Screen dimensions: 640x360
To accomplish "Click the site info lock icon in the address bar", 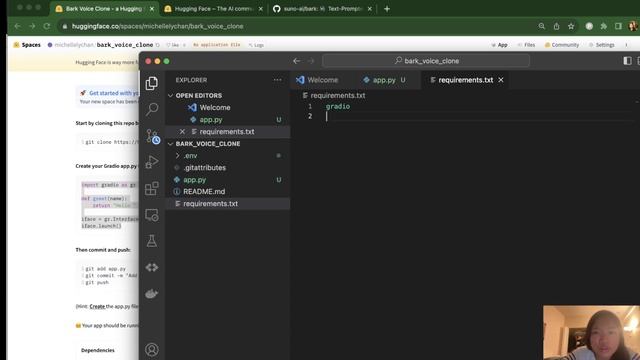I will pos(64,26).
